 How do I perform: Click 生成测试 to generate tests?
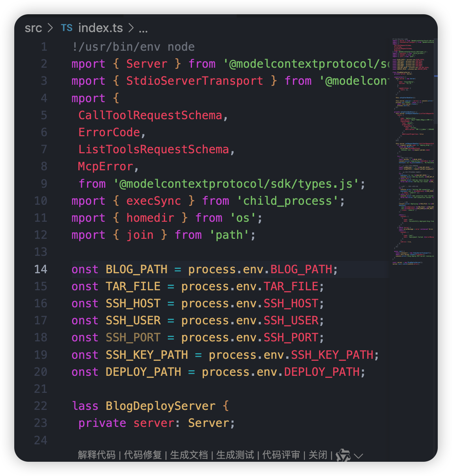[235, 455]
